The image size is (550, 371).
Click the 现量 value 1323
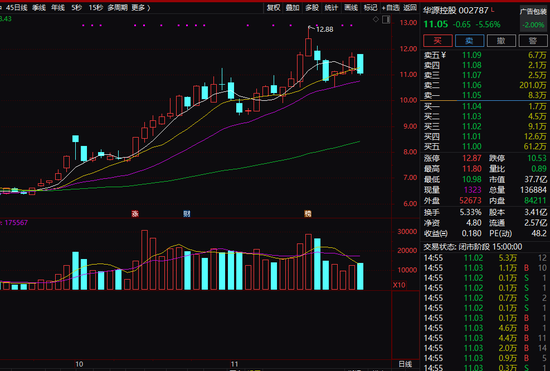(472, 190)
